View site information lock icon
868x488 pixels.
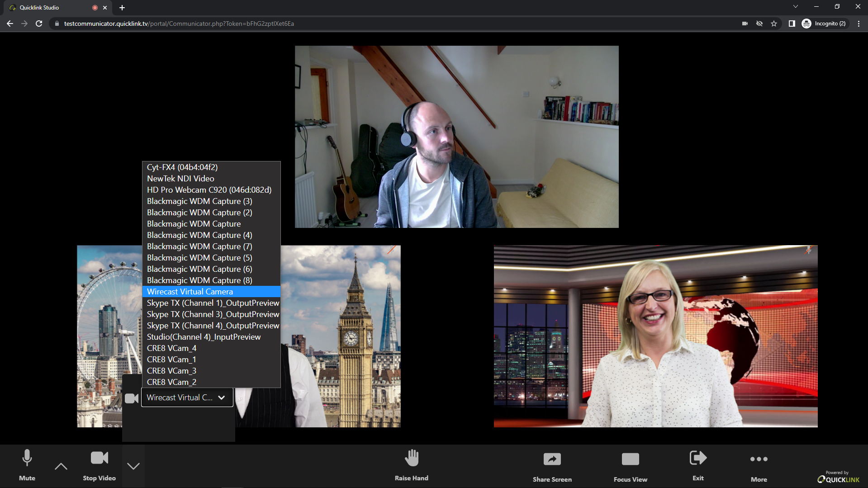(x=57, y=24)
